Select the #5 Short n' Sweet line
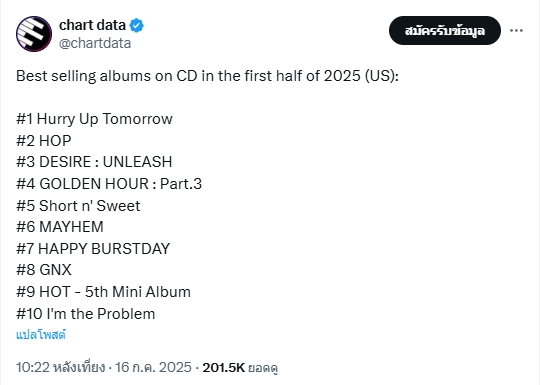This screenshot has width=541, height=385. [78, 206]
